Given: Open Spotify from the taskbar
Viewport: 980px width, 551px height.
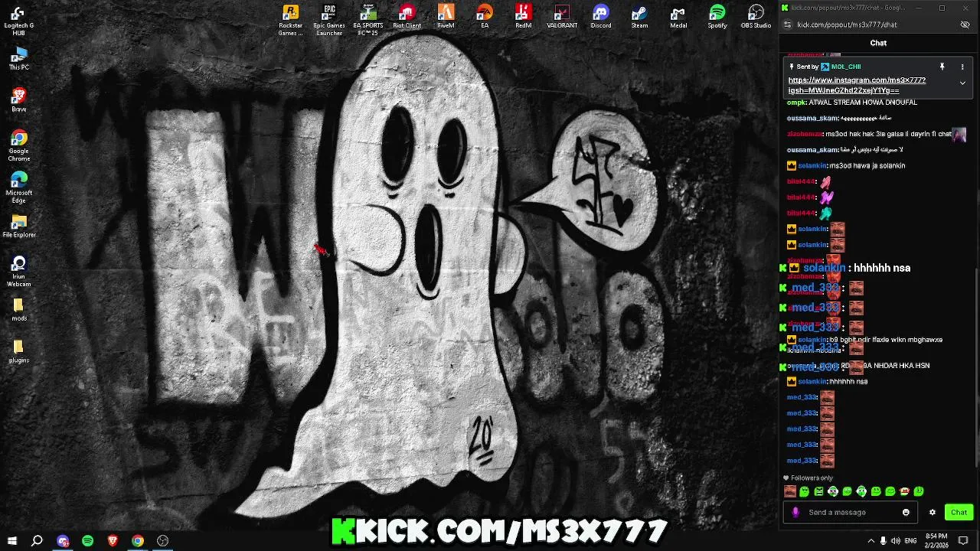Looking at the screenshot, I should pos(87,541).
